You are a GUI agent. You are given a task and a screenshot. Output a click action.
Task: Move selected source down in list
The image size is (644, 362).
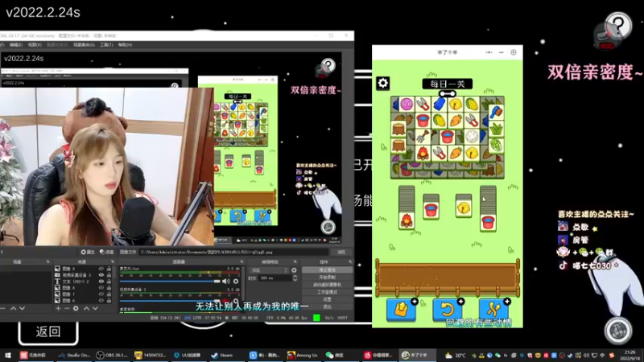(x=95, y=308)
